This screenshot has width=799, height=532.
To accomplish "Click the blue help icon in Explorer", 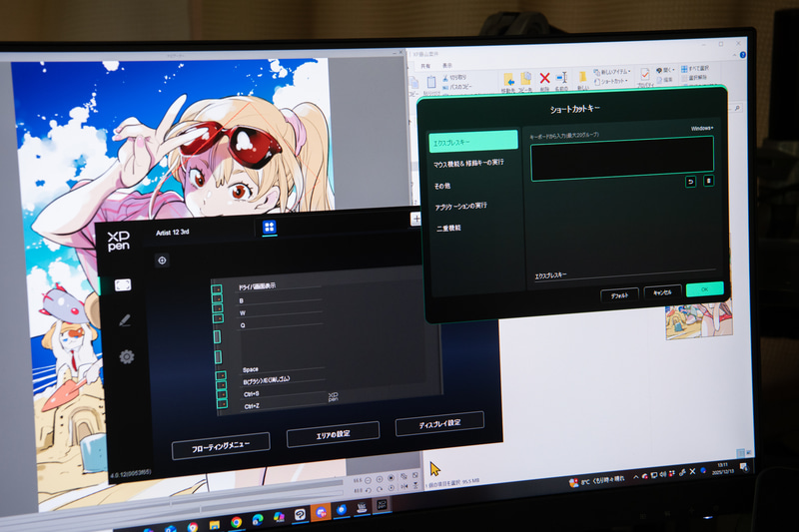I will click(x=743, y=55).
